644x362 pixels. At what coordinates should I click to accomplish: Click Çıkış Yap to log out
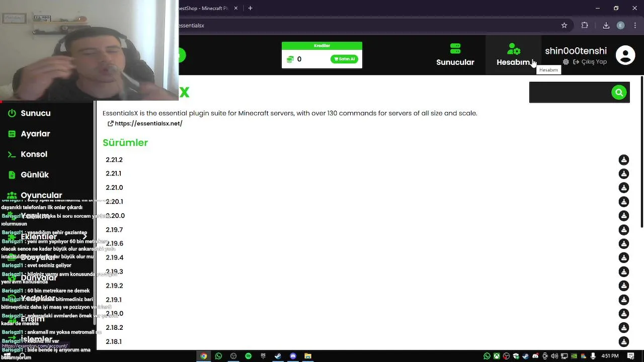tap(590, 62)
